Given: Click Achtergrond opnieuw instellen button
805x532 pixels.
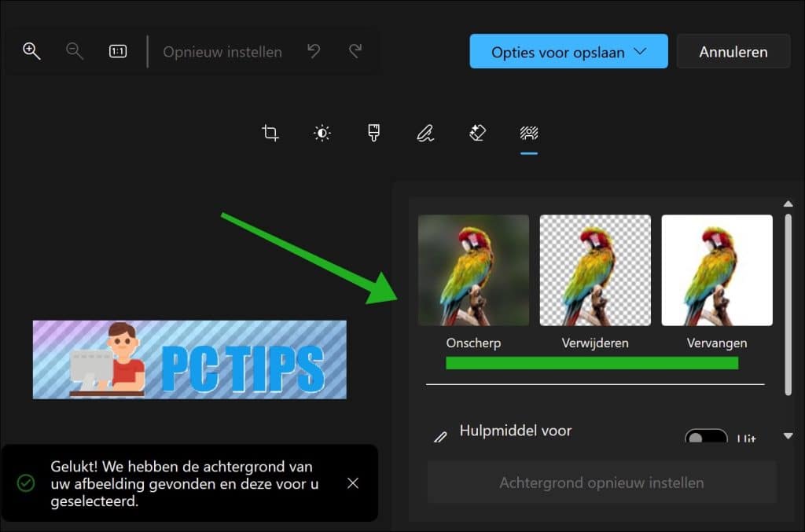Looking at the screenshot, I should point(601,482).
